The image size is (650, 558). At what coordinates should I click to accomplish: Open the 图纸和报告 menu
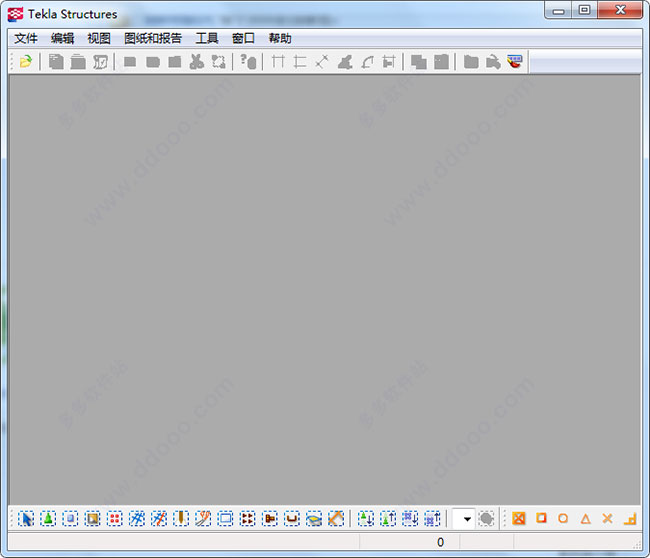(153, 39)
